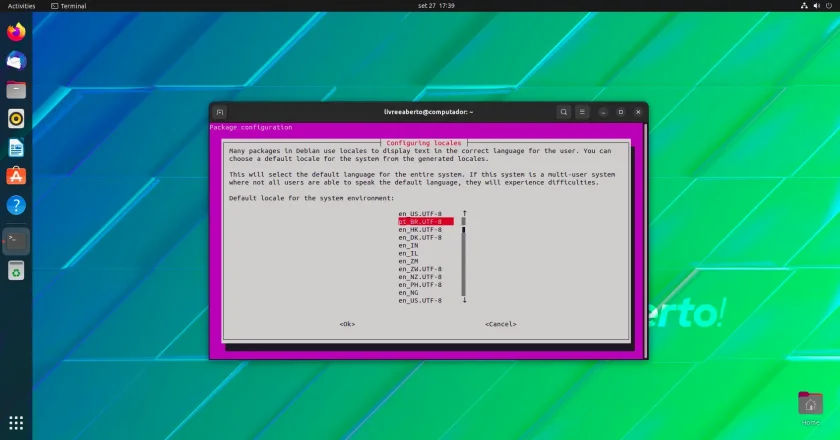Image resolution: width=840 pixels, height=440 pixels.
Task: Select the en_NZ.UTF-8 locale entry
Action: [x=420, y=277]
